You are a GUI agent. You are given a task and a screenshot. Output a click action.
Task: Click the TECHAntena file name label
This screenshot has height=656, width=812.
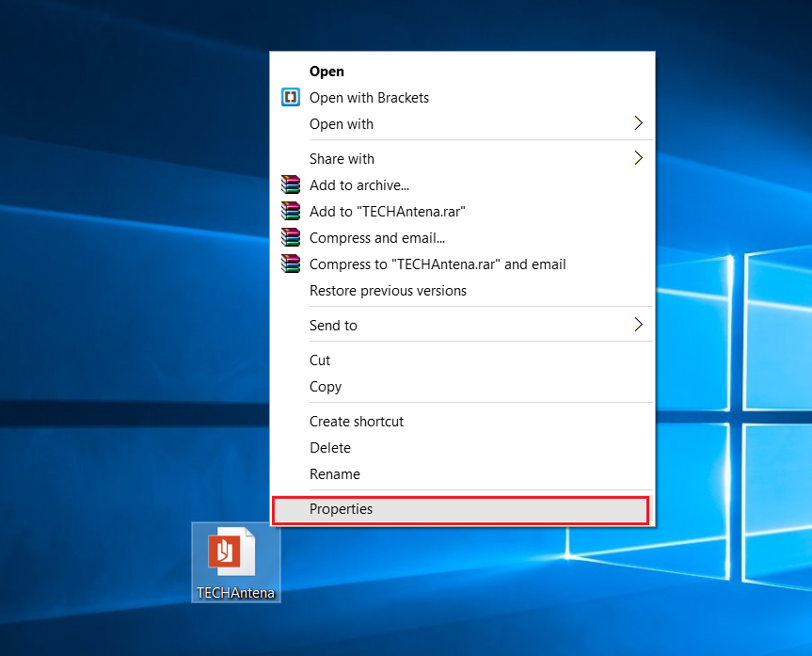point(235,593)
